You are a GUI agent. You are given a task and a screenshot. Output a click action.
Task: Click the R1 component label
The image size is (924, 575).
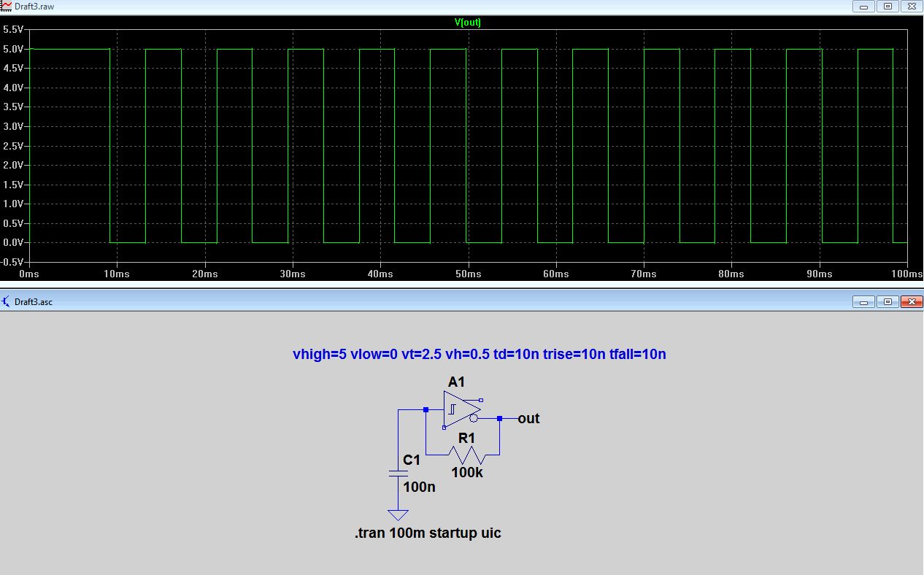tap(466, 438)
